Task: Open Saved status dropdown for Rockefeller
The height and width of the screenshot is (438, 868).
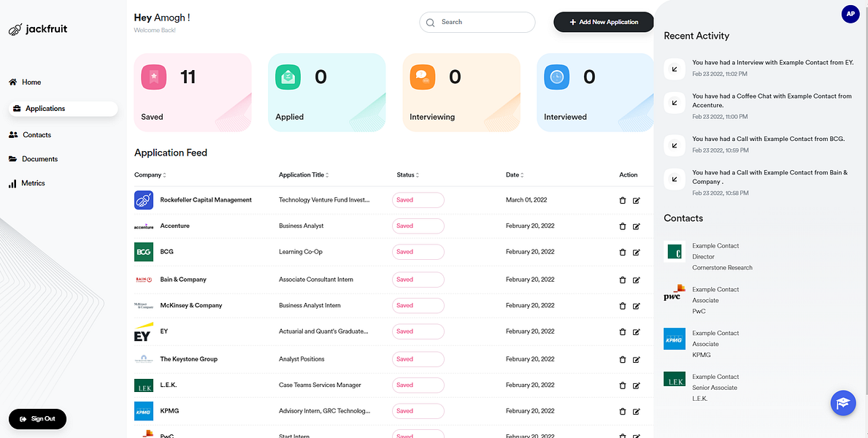Action: pos(418,200)
